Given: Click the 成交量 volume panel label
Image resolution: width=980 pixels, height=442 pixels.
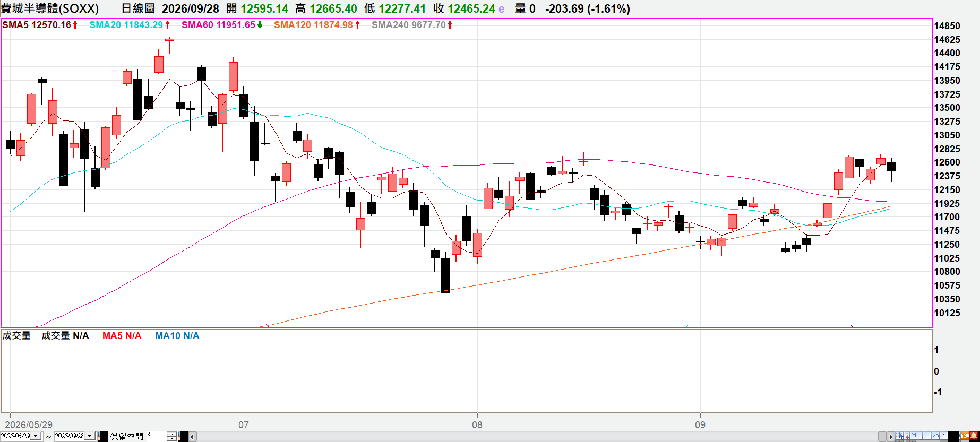Looking at the screenshot, I should point(16,335).
